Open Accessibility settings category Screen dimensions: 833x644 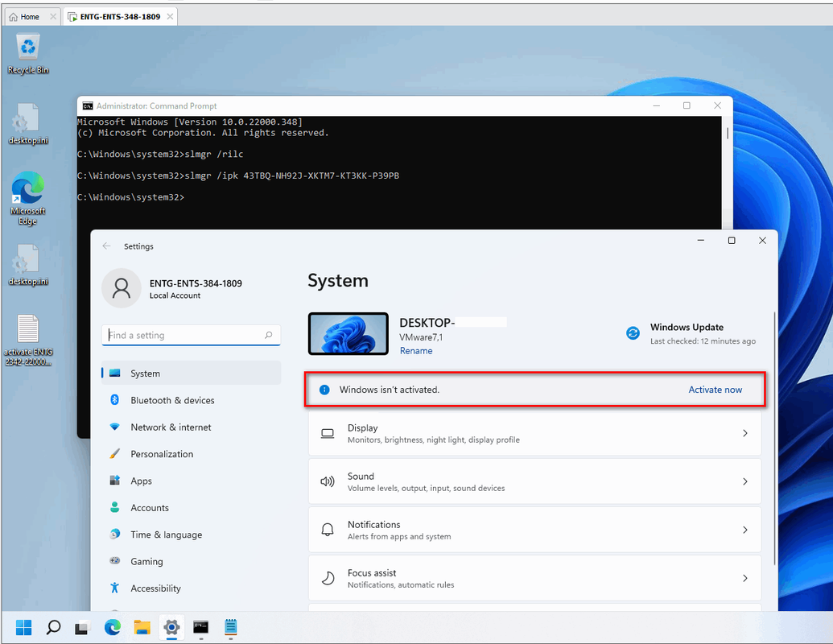192,588
